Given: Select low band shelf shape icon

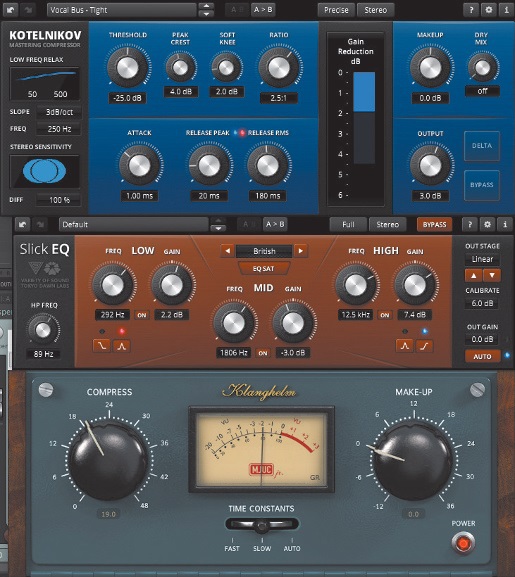Looking at the screenshot, I should [102, 346].
